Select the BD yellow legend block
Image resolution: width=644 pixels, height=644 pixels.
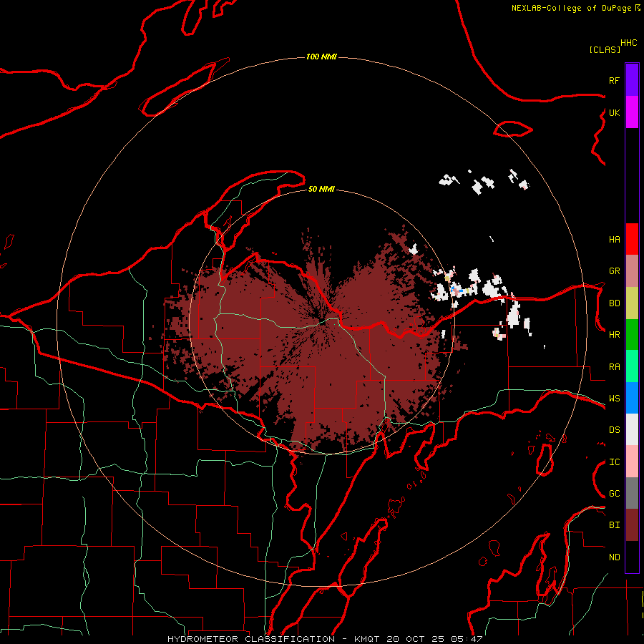pyautogui.click(x=632, y=303)
